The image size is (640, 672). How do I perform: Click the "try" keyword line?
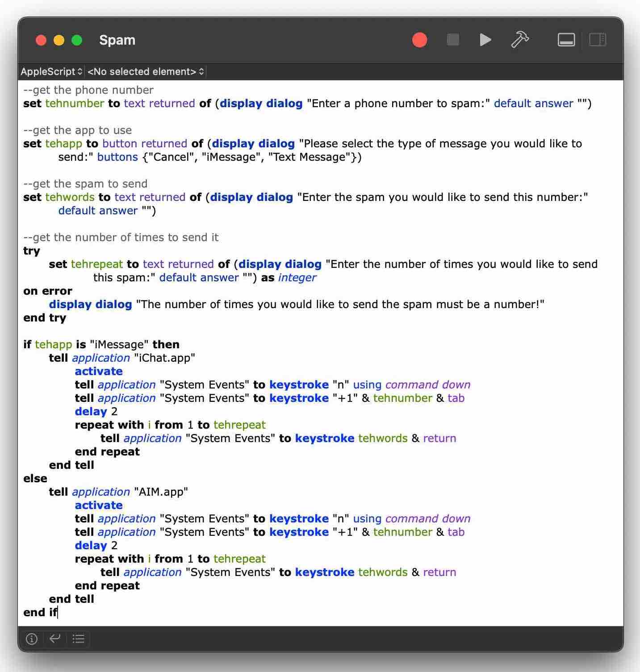click(32, 251)
